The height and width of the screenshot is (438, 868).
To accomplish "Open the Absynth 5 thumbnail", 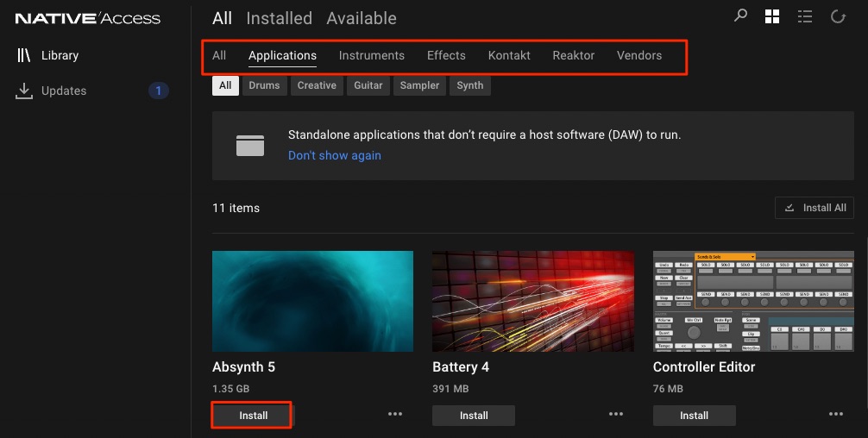I will coord(312,301).
